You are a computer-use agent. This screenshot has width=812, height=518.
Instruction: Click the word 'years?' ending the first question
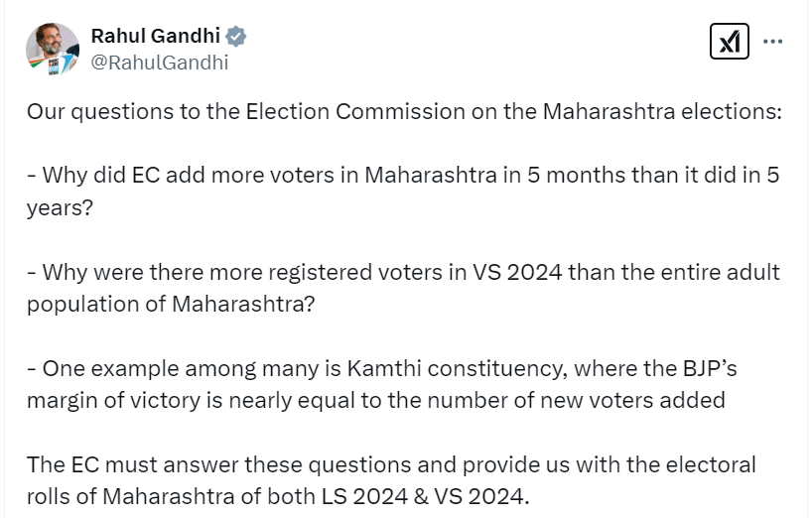[x=60, y=207]
